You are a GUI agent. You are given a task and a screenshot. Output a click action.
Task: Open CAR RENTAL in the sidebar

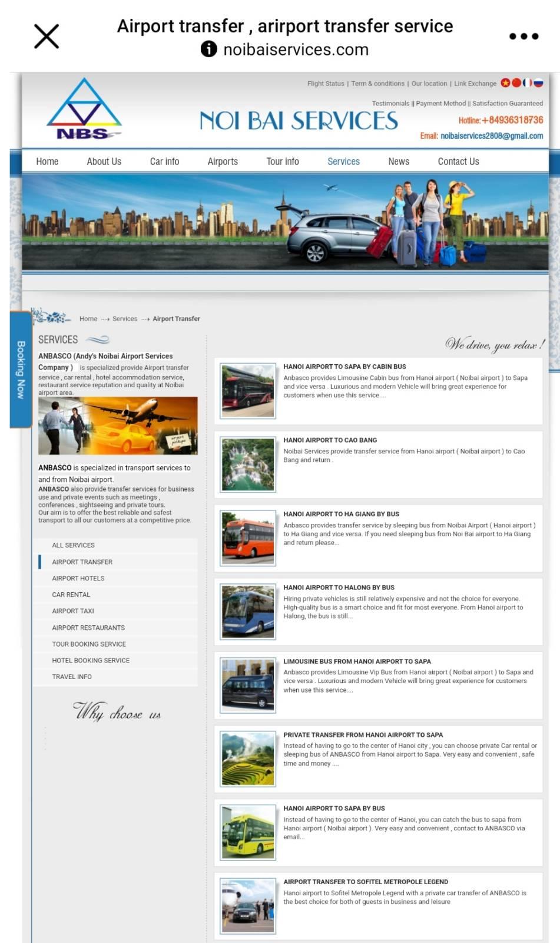coord(115,595)
